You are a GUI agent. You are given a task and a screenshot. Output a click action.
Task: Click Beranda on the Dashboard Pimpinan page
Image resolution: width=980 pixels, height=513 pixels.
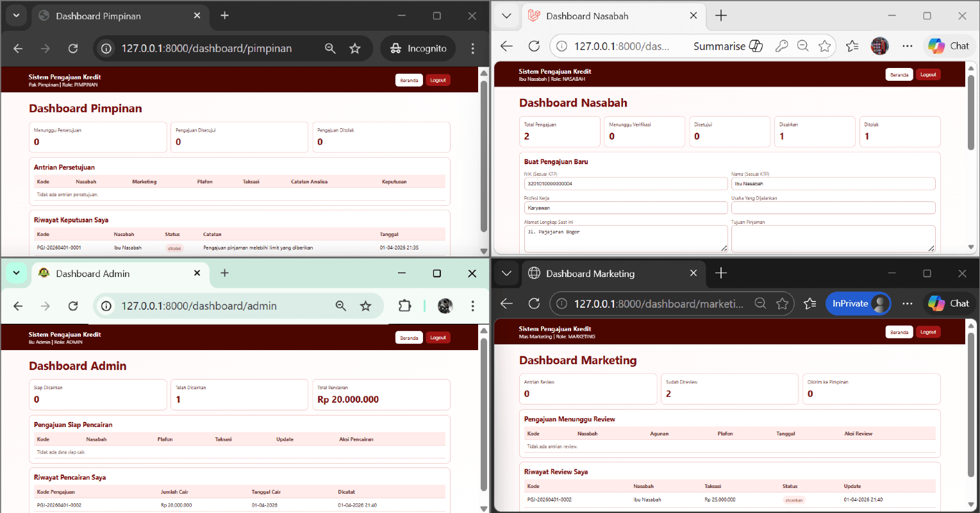[409, 80]
